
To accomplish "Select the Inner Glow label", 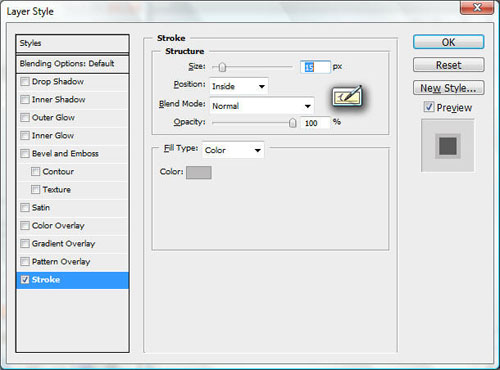I will click(x=53, y=136).
